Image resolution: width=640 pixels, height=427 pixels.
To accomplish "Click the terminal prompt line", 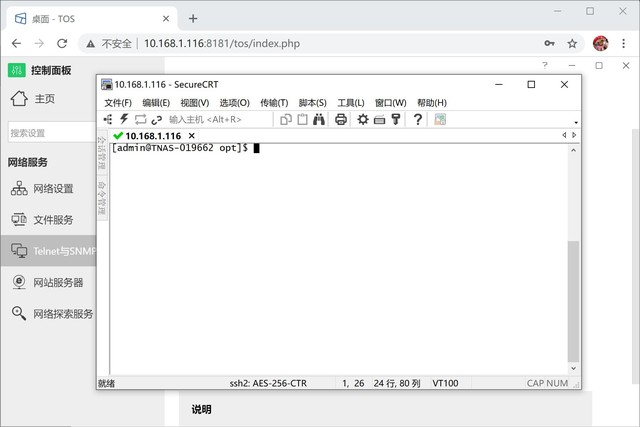I will point(185,148).
